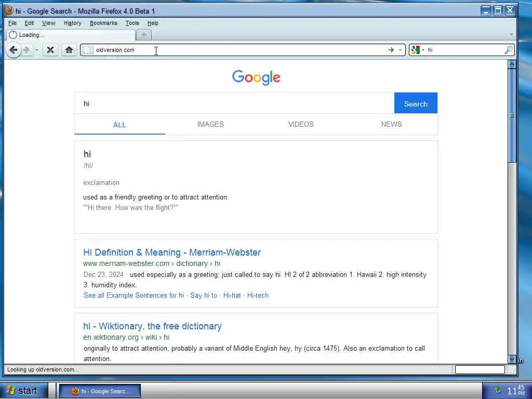Switch to the IMAGES results tab
Viewport: 532px width, 399px height.
[210, 124]
